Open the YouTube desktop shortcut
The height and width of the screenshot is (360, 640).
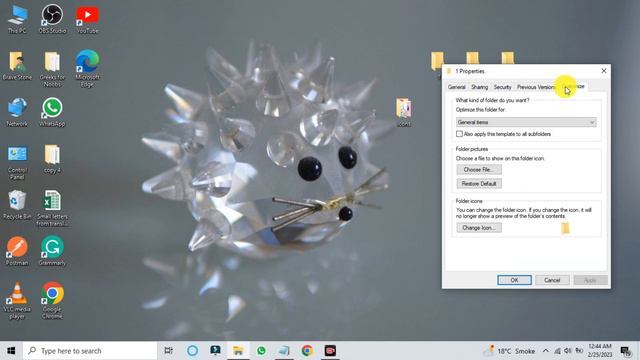point(87,19)
